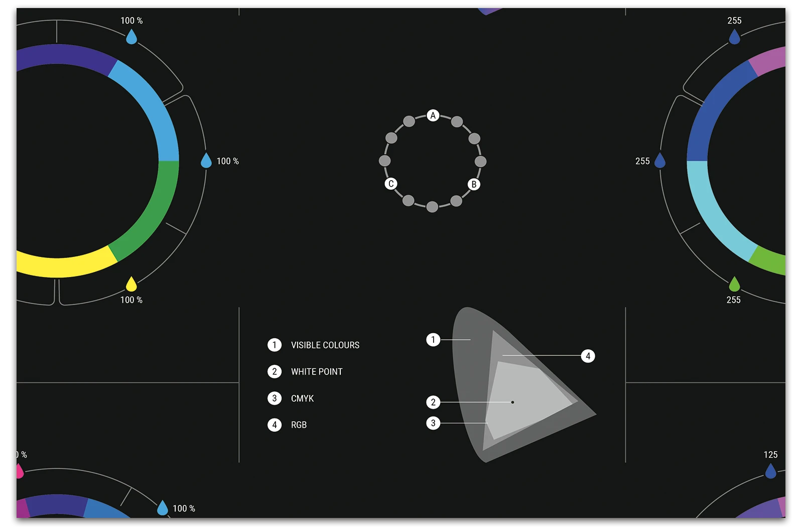The height and width of the screenshot is (532, 803).
Task: Click callout marker 2 on the gamut diagram
Action: click(x=433, y=402)
